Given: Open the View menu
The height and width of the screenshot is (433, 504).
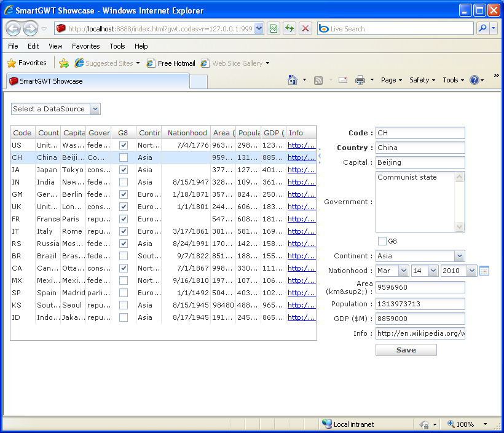Looking at the screenshot, I should [55, 46].
